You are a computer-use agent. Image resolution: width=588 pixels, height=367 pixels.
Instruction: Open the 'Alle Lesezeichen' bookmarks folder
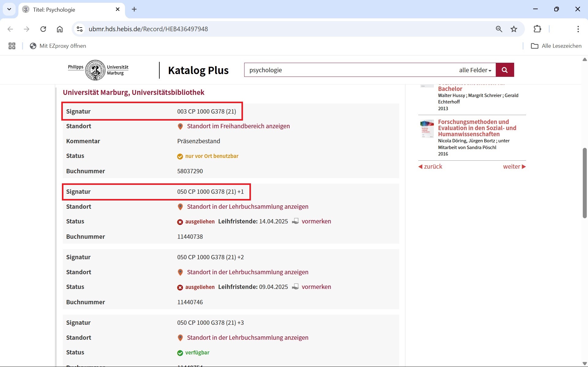click(556, 46)
